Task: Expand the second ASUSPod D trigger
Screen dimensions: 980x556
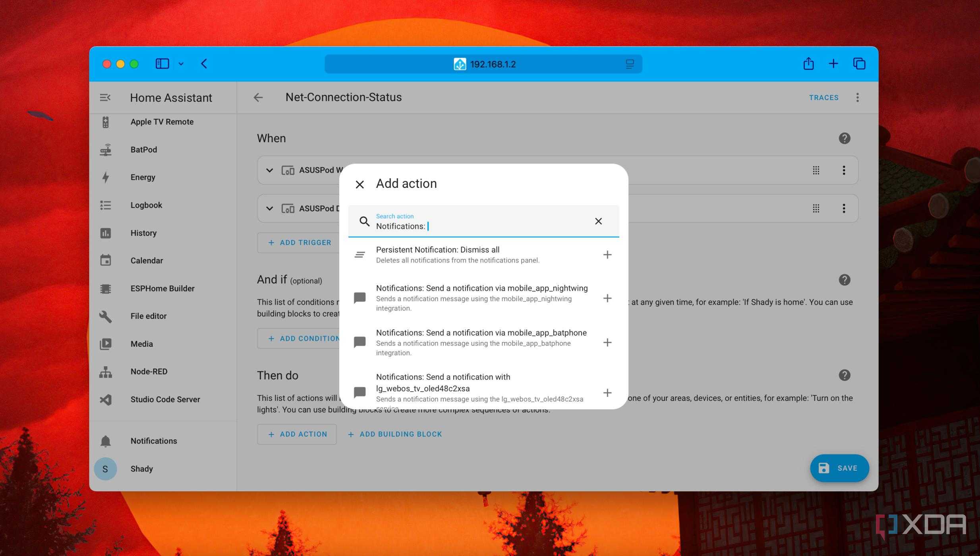Action: click(x=269, y=208)
